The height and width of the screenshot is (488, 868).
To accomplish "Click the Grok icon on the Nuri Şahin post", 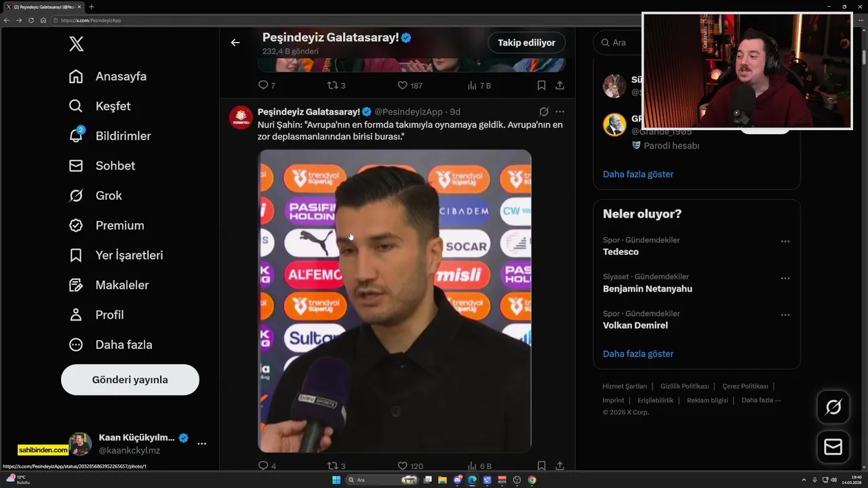I will tap(544, 112).
